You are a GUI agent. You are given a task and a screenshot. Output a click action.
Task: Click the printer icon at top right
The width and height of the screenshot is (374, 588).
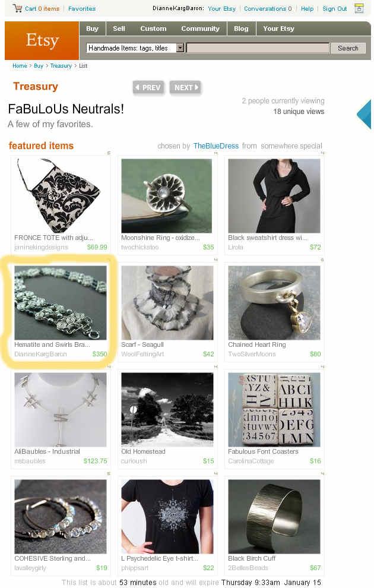point(359,8)
